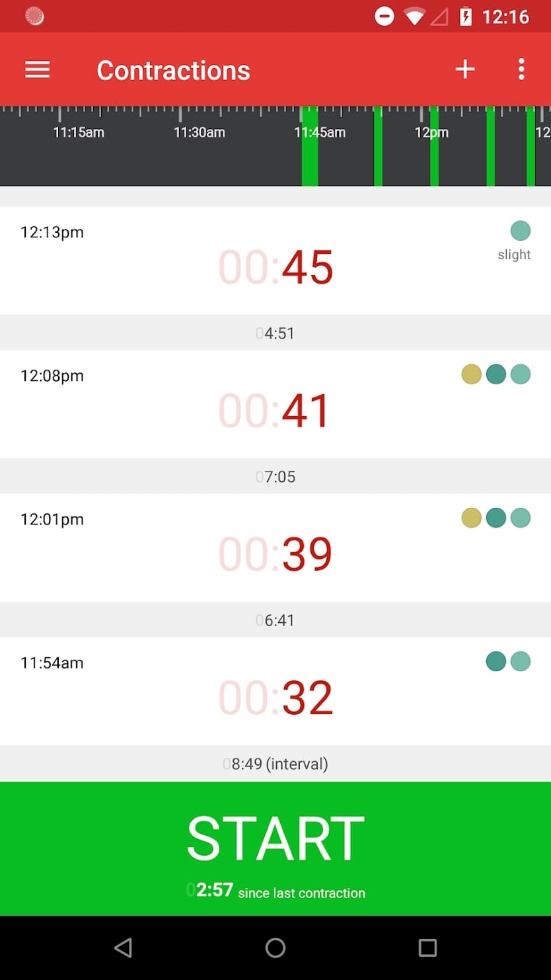Select the green timeline bar at 12pm
This screenshot has width=551, height=980.
coord(434,146)
